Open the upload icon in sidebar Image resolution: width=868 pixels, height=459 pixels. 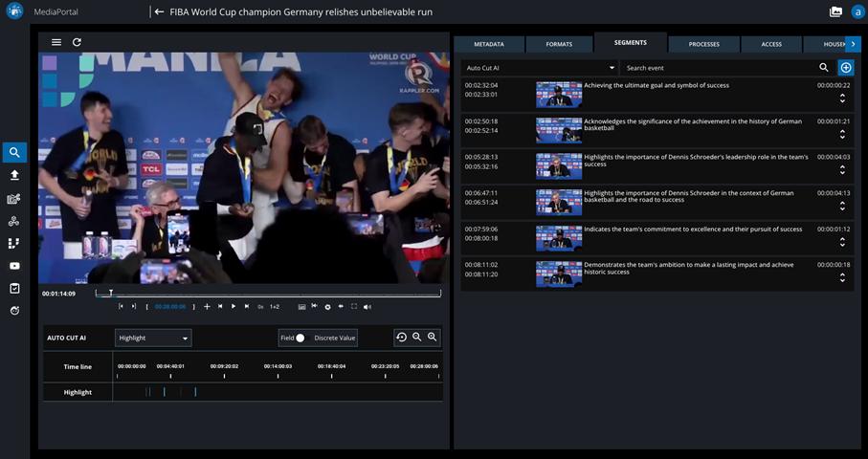point(14,175)
